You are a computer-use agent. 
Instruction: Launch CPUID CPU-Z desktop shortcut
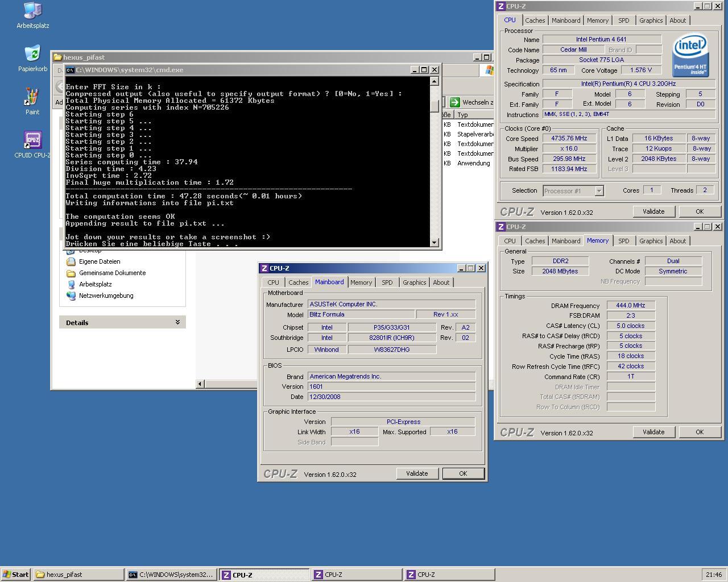(x=32, y=145)
